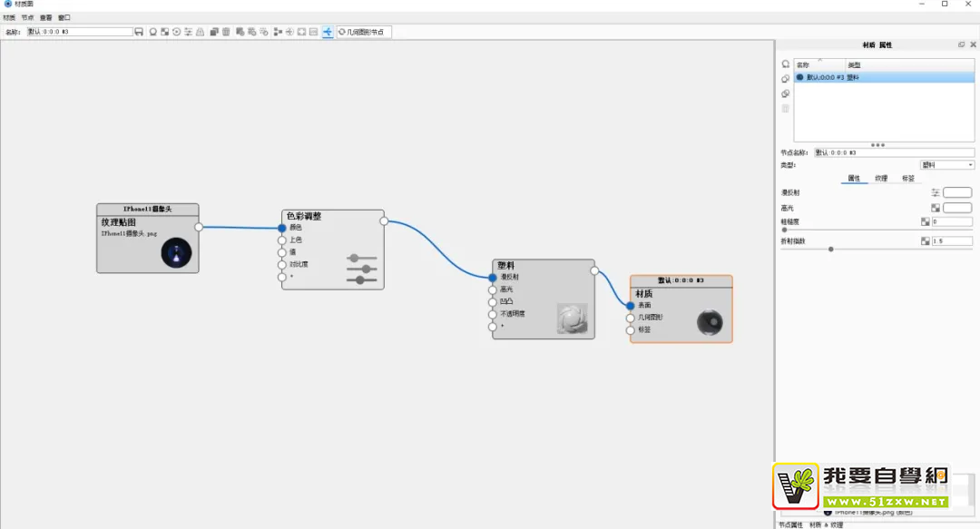Click the top sphere icon beside material list
Image resolution: width=980 pixels, height=529 pixels.
pyautogui.click(x=785, y=64)
